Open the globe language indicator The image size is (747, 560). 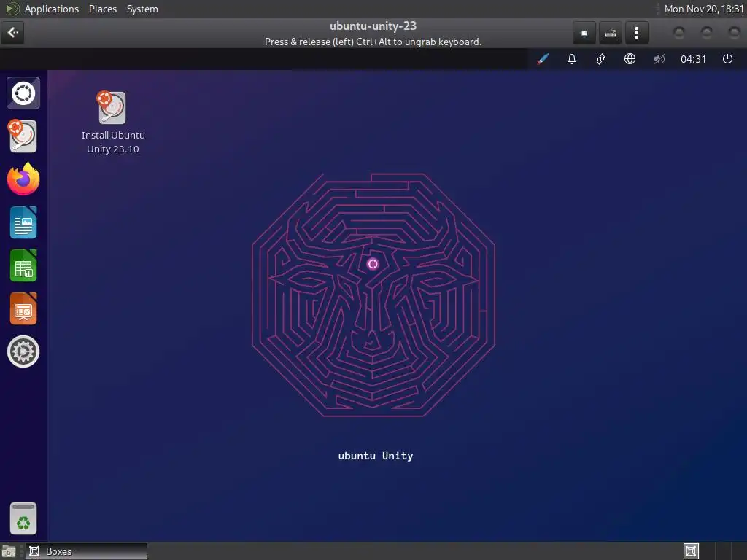click(630, 59)
